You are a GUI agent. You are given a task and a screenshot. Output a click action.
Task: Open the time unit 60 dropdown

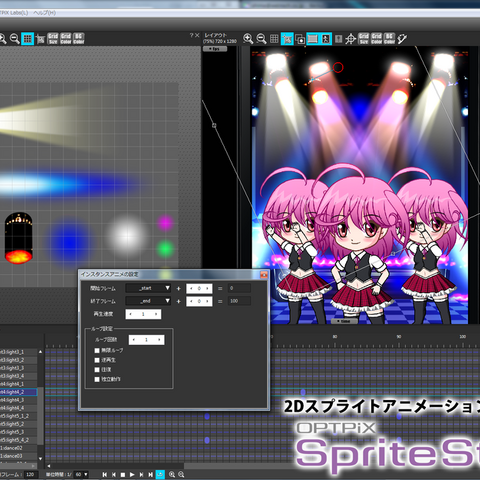81,474
